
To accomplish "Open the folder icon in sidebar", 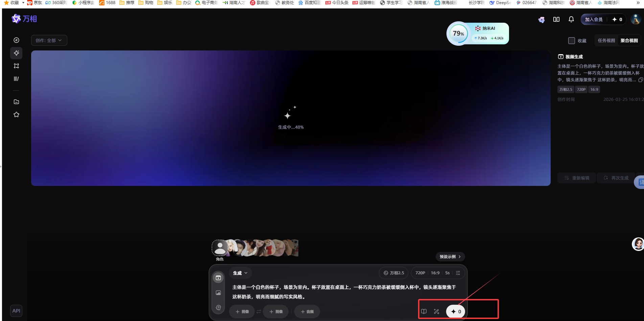I will [x=16, y=102].
